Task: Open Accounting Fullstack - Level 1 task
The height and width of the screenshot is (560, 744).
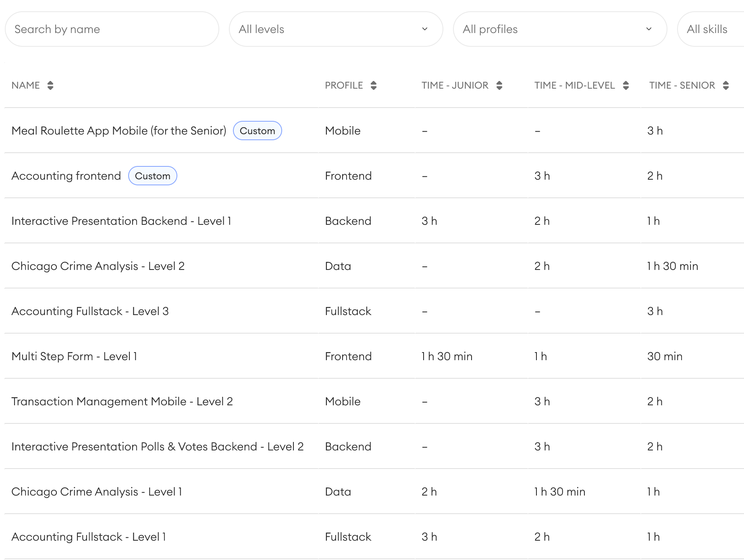Action: pos(89,537)
